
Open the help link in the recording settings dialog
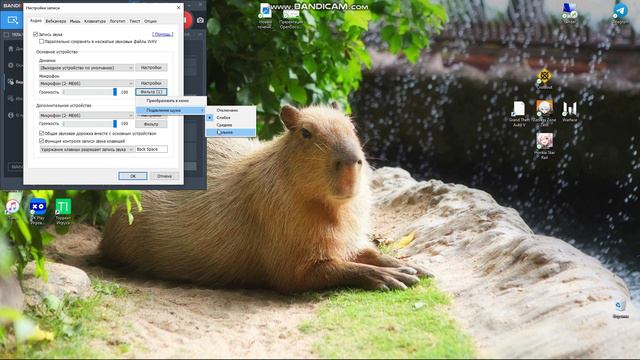(162, 34)
